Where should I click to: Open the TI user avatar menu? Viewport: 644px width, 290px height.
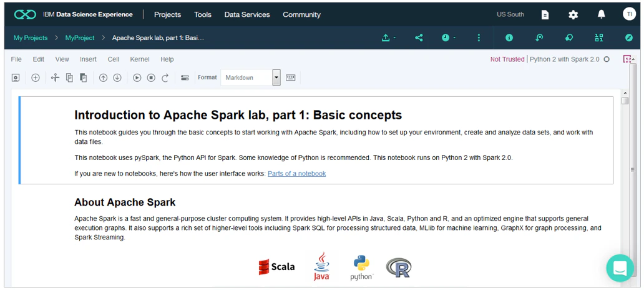pyautogui.click(x=629, y=14)
